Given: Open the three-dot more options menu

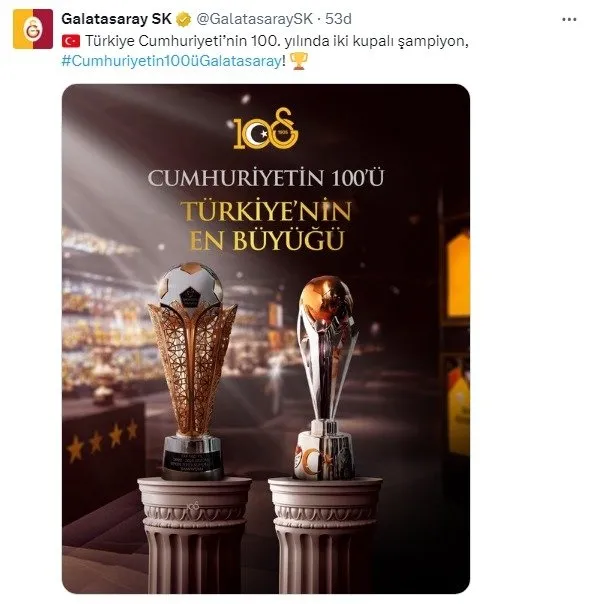Looking at the screenshot, I should [x=569, y=19].
